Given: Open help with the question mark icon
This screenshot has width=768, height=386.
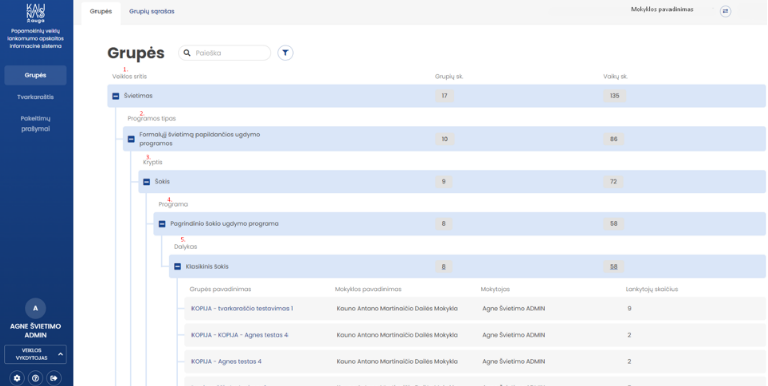Looking at the screenshot, I should point(35,378).
